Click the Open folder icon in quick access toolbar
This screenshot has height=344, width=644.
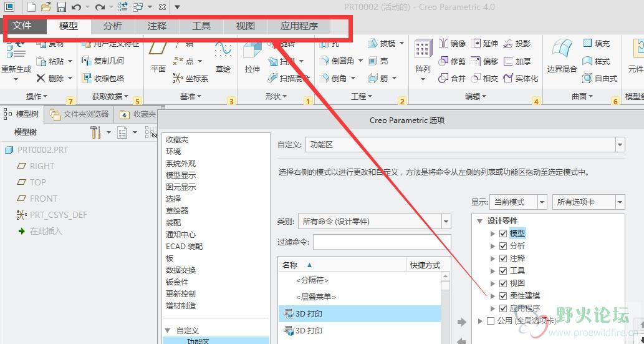click(46, 7)
